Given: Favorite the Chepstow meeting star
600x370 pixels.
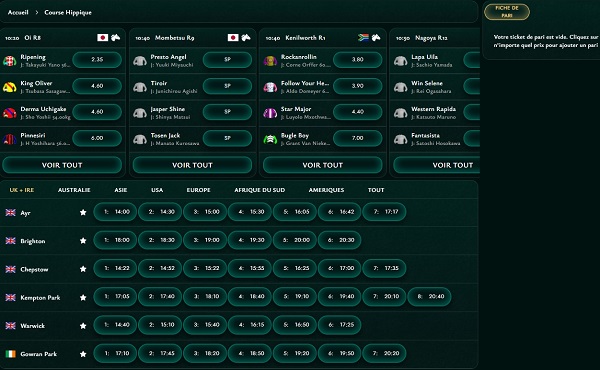Looking at the screenshot, I should pos(83,269).
